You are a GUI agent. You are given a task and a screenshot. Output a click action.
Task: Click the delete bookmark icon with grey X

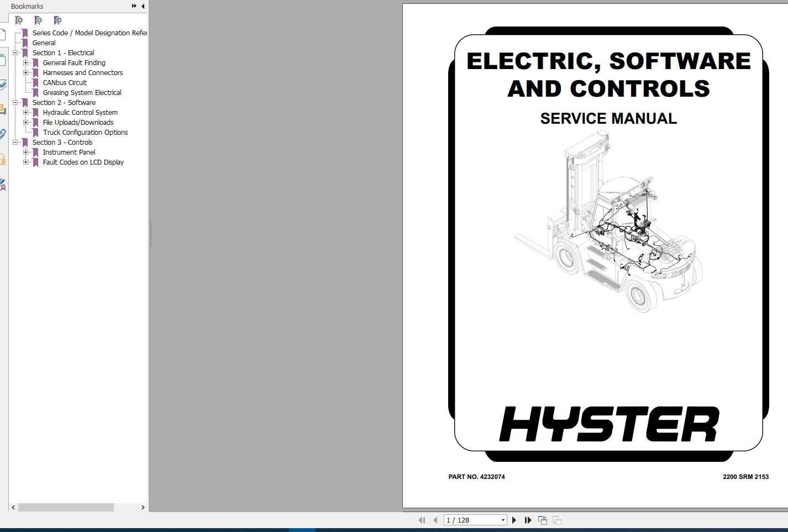click(x=19, y=20)
